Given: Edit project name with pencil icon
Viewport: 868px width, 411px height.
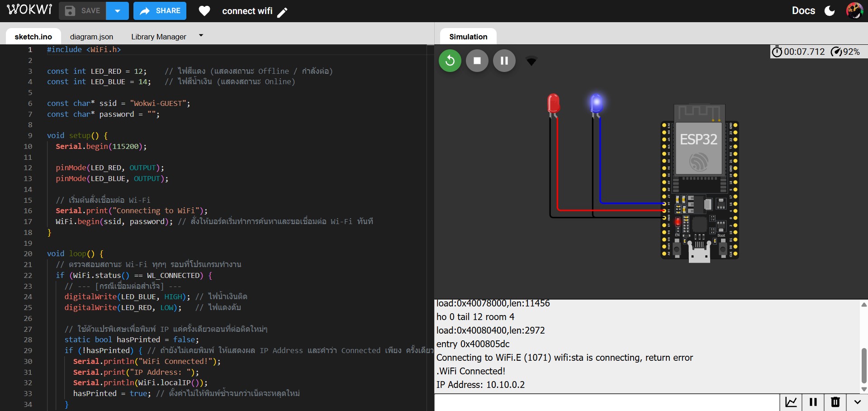Looking at the screenshot, I should click(x=282, y=12).
